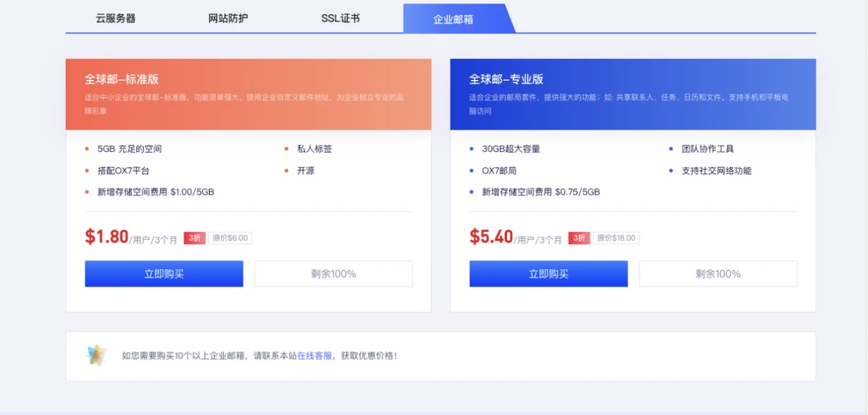Image resolution: width=868 pixels, height=415 pixels.
Task: Select the SSL证书 tab
Action: tap(340, 18)
